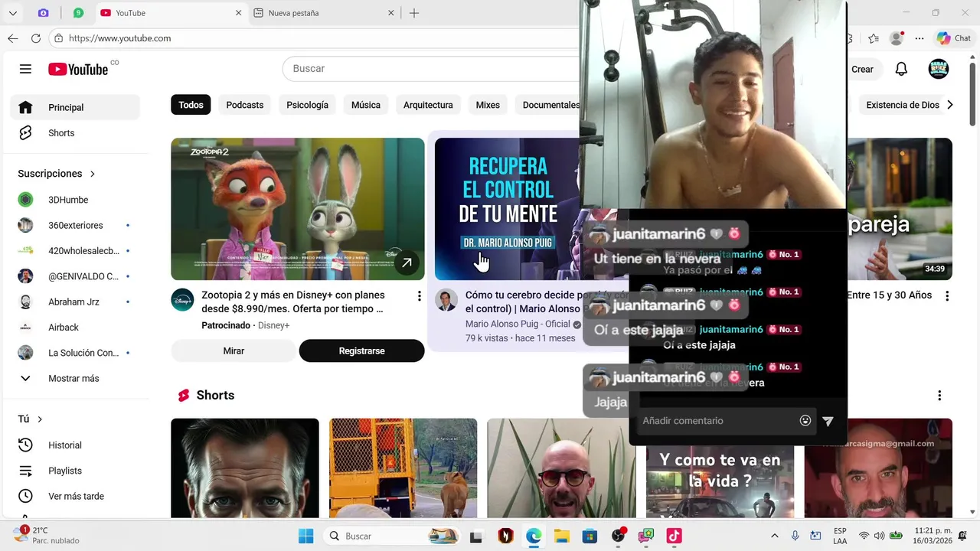
Task: Open options for Entre 15 y 30 Años video
Action: coord(947,295)
